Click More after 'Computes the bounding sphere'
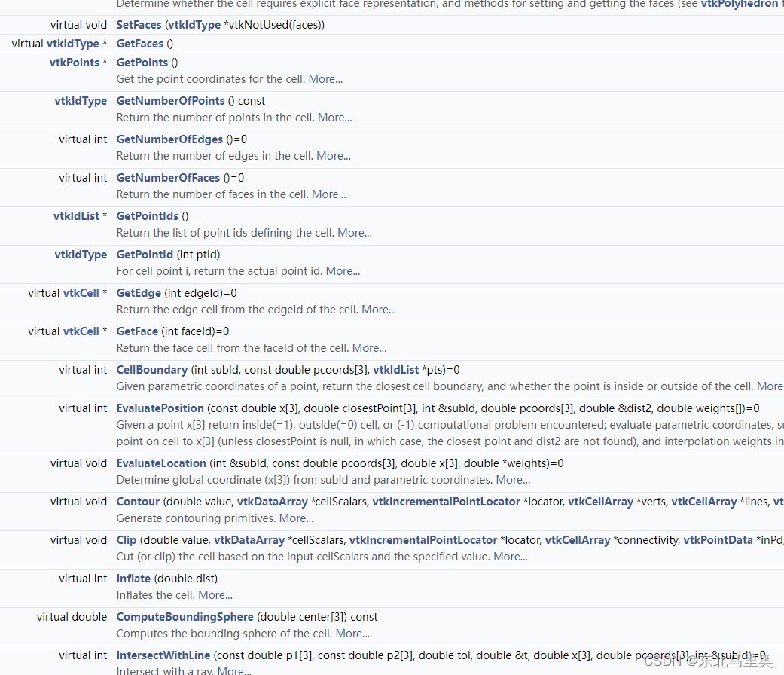Viewport: 784px width, 675px height. coord(352,634)
